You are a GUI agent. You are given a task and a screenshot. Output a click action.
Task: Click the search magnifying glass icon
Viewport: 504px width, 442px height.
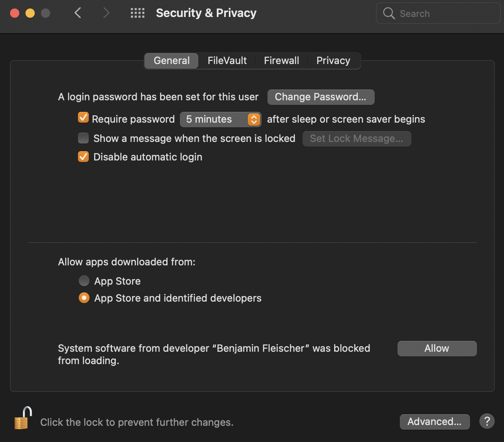click(389, 13)
